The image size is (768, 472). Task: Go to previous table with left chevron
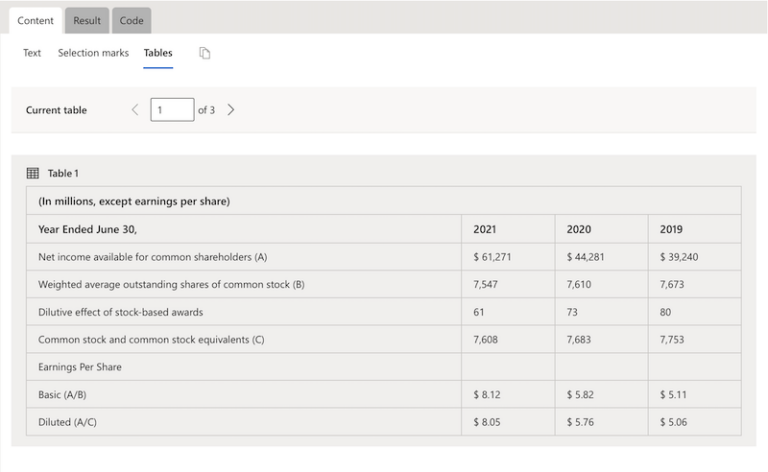(x=135, y=110)
